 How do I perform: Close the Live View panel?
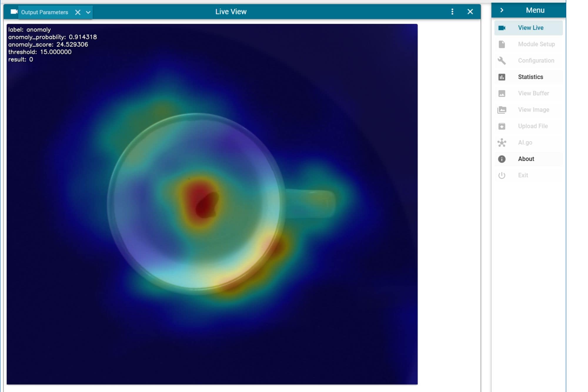point(470,12)
